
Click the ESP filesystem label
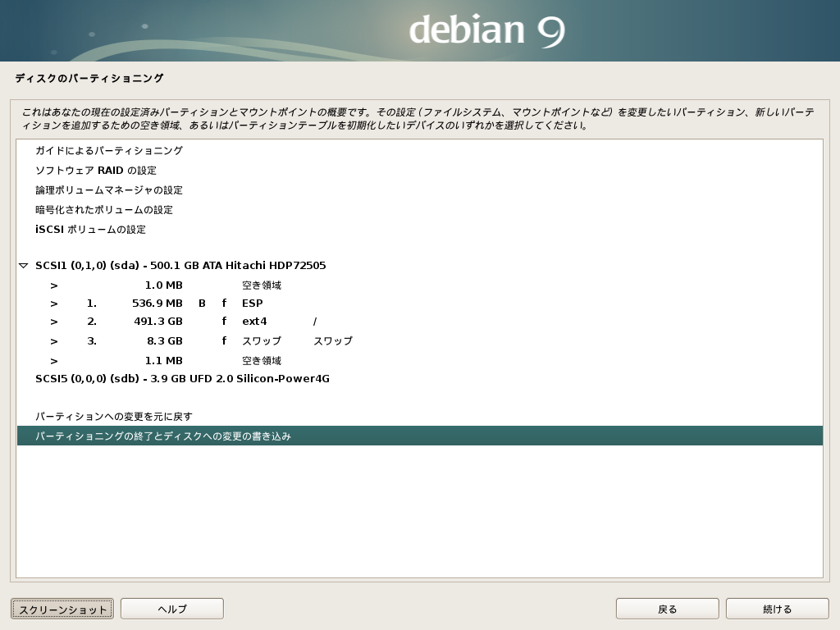pyautogui.click(x=253, y=304)
